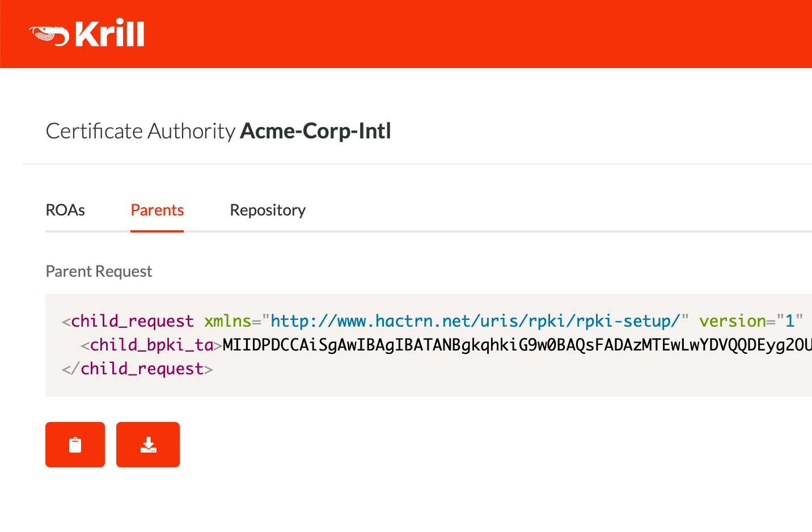812x532 pixels.
Task: Click the Krill shrimp logo icon
Action: [49, 35]
